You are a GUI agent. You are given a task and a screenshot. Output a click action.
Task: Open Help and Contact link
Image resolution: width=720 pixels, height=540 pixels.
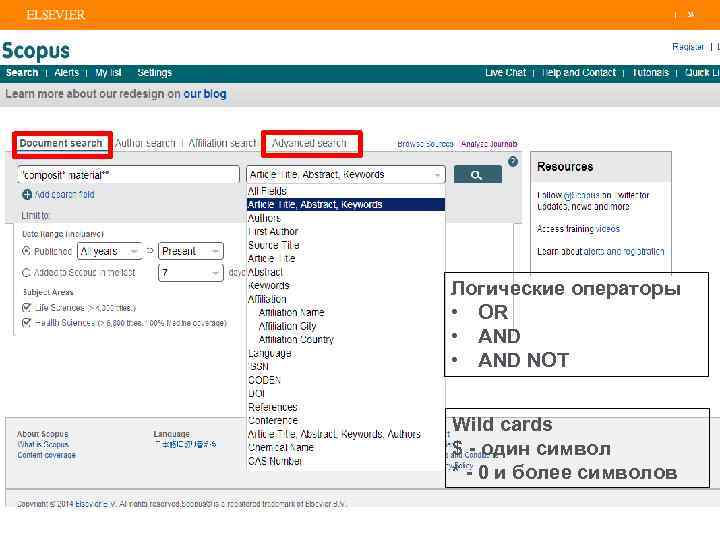(579, 73)
